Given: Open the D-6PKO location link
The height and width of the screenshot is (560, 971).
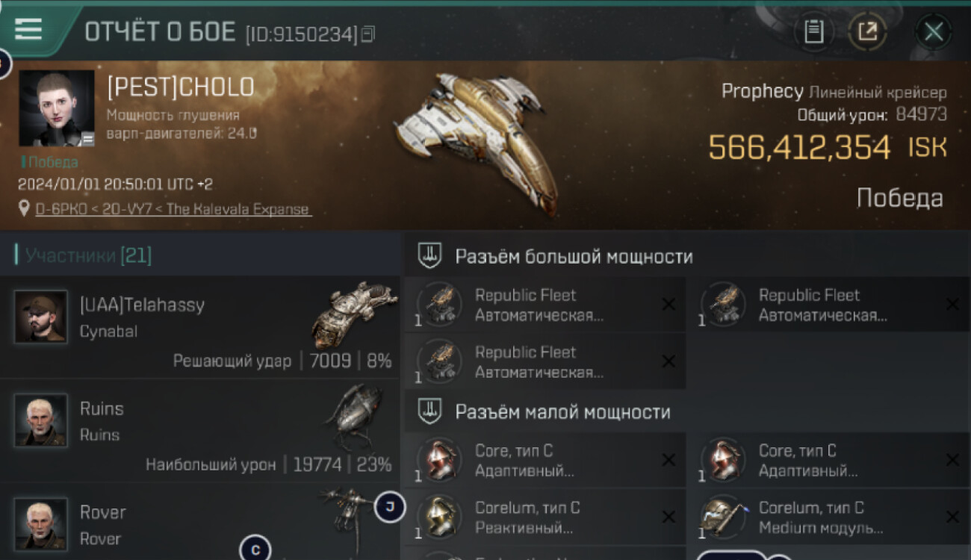Looking at the screenshot, I should click(173, 209).
